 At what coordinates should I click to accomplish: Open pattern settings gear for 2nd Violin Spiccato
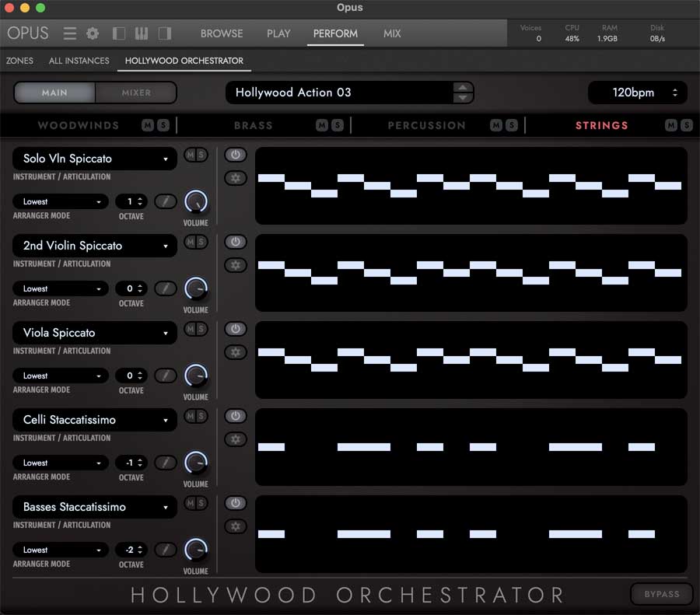[x=235, y=265]
